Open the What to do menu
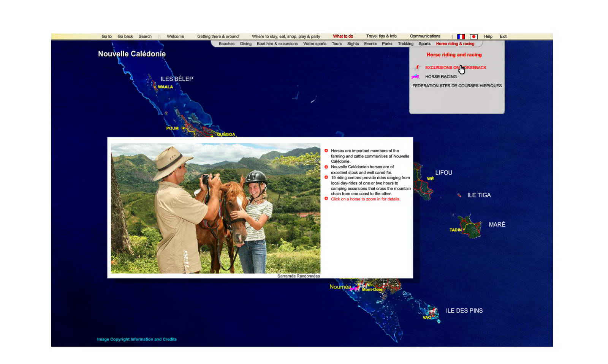 point(343,36)
